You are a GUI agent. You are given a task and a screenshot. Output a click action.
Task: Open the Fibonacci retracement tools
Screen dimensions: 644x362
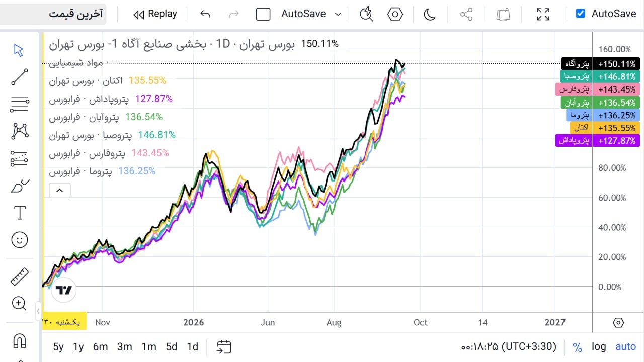point(19,104)
